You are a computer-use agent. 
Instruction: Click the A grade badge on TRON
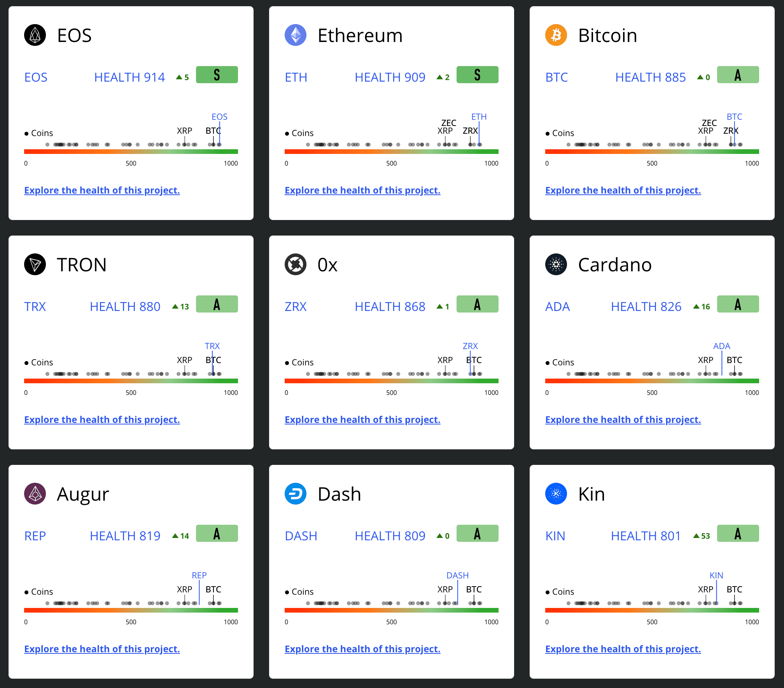[217, 304]
